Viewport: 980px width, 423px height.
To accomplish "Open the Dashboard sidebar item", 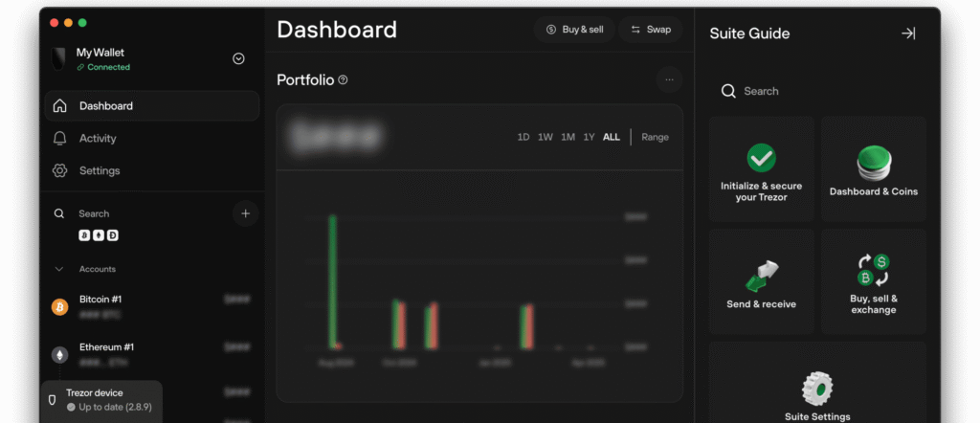I will [152, 105].
